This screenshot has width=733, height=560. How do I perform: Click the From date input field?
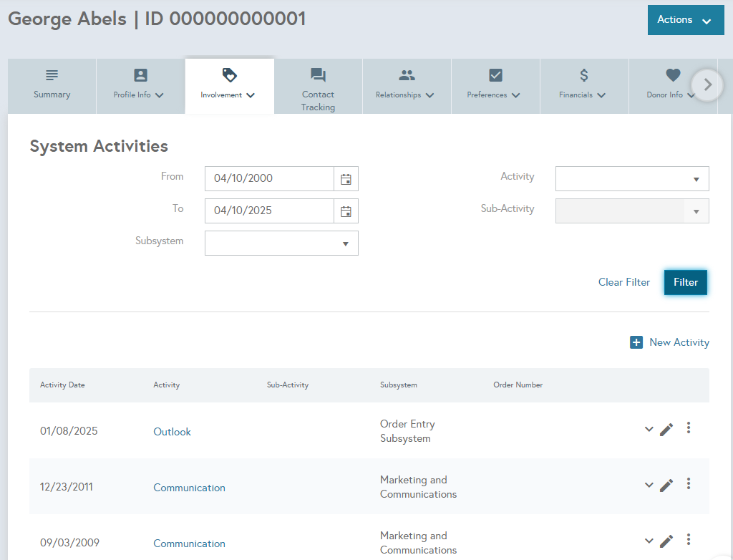point(269,179)
